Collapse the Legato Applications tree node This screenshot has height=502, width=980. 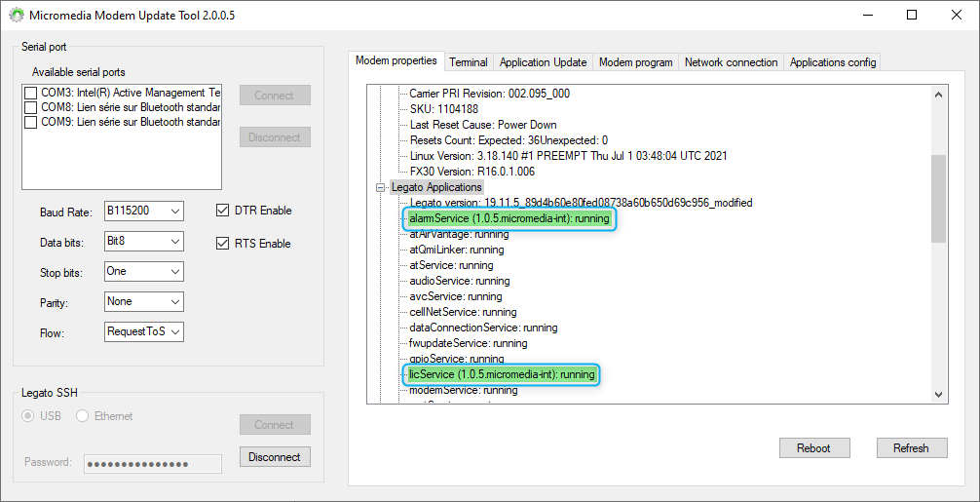(x=380, y=187)
